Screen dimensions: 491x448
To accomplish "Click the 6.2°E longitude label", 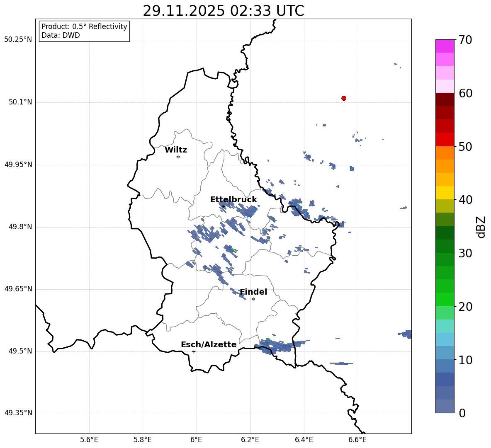I will point(250,440).
